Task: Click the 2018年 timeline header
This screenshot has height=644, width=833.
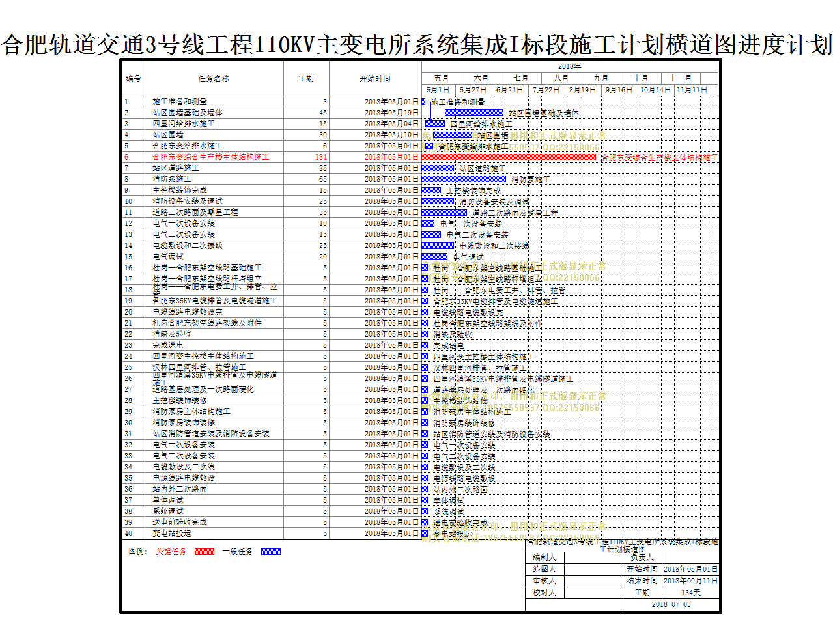Action: 570,66
